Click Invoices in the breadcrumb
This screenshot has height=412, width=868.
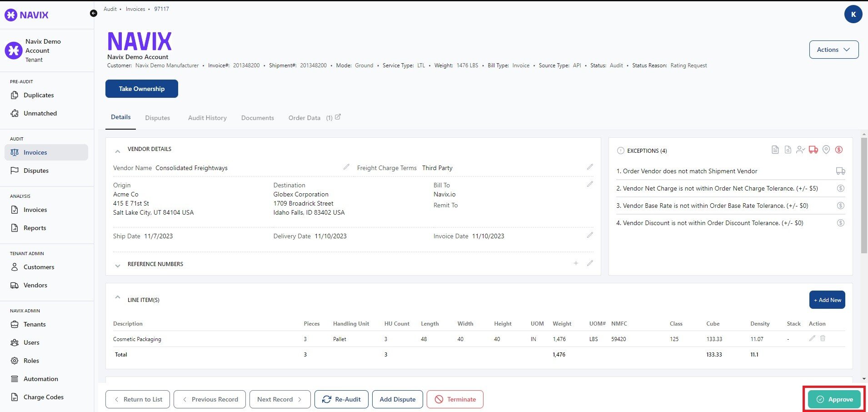pos(135,9)
